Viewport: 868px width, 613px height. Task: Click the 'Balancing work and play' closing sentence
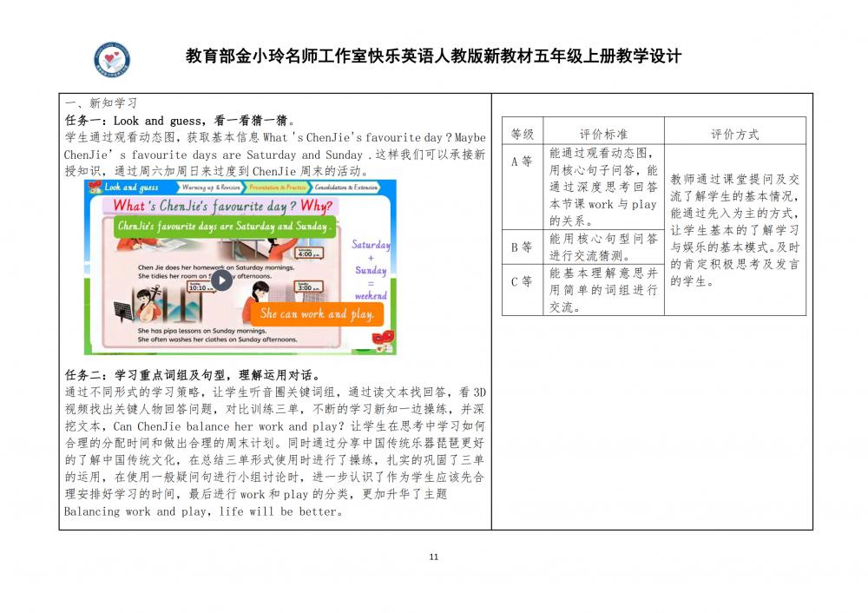point(202,511)
